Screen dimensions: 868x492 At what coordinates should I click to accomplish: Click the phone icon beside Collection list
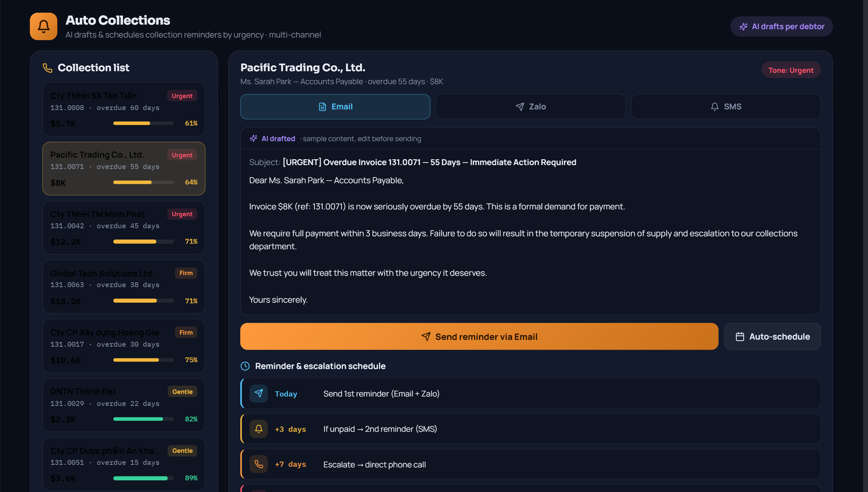point(48,68)
